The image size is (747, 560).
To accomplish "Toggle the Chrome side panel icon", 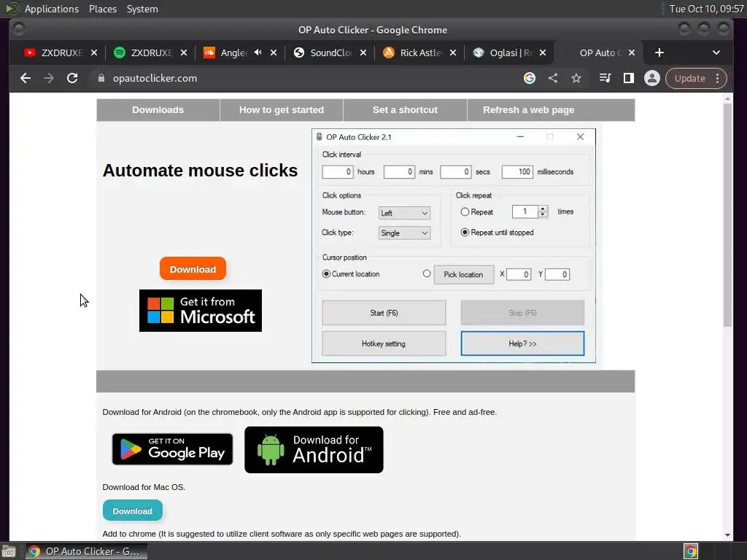I will pyautogui.click(x=628, y=78).
